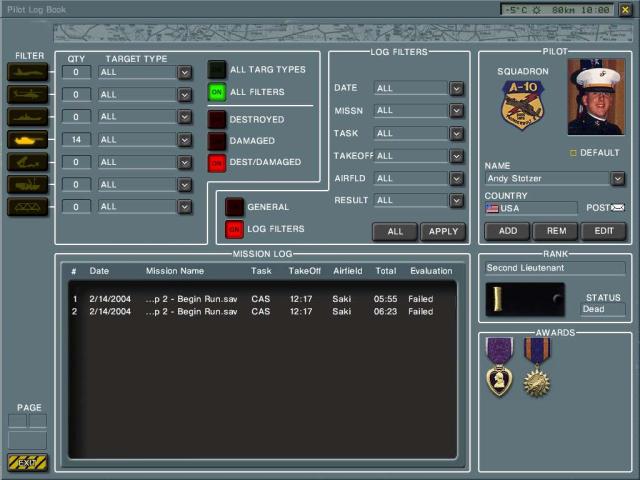
Task: Select the fixed-wing aircraft target filter
Action: [x=27, y=72]
